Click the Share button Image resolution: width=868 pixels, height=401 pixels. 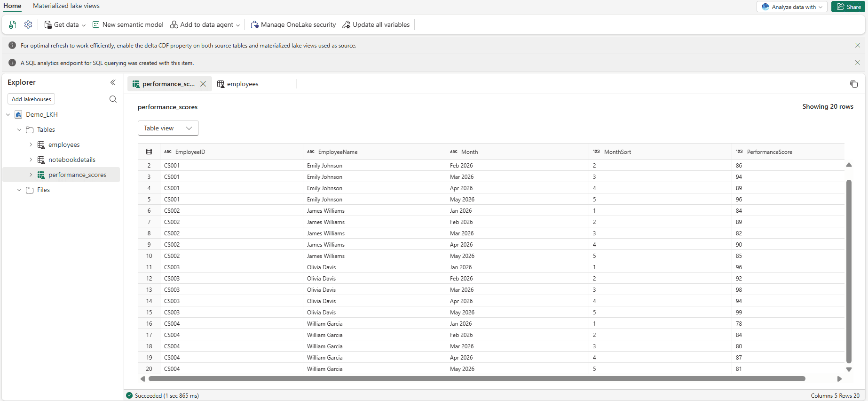[x=848, y=7]
